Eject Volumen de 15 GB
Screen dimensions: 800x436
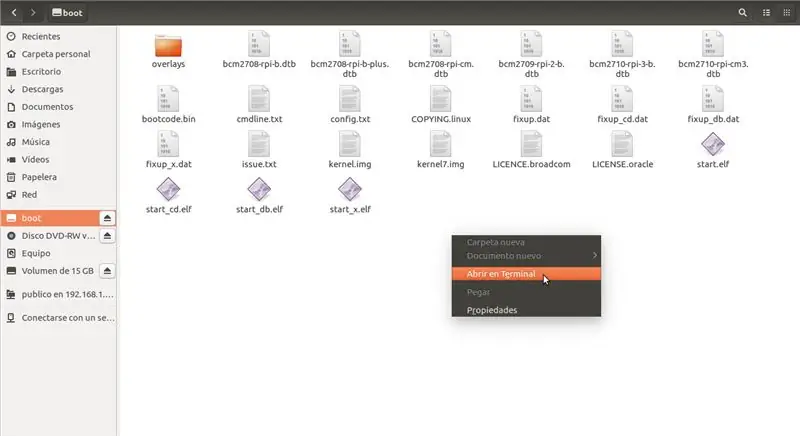(x=107, y=271)
